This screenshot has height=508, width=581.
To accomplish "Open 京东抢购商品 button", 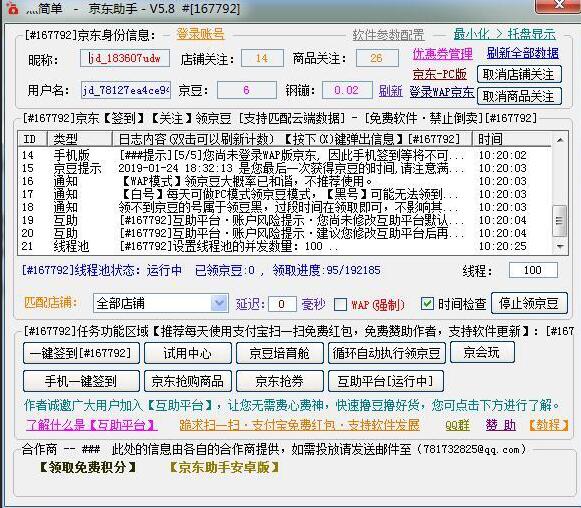I will [187, 381].
